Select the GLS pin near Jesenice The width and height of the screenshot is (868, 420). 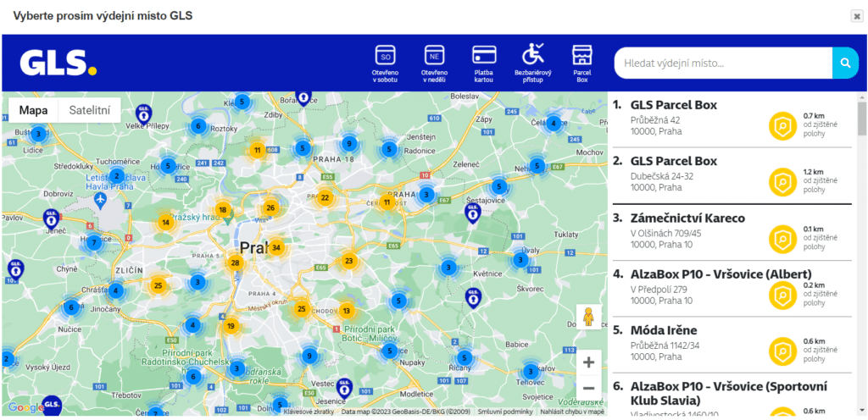(x=344, y=388)
